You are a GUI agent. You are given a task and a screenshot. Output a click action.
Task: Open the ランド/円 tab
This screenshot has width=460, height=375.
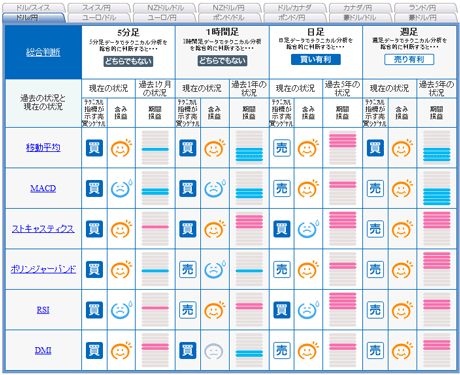(x=425, y=8)
